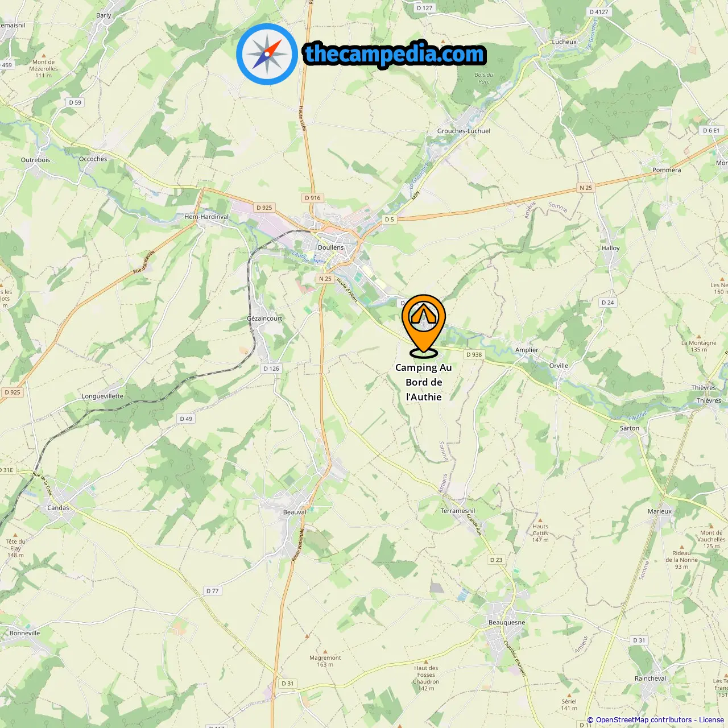Click the N 25 road shield near Pommera

[x=586, y=188]
